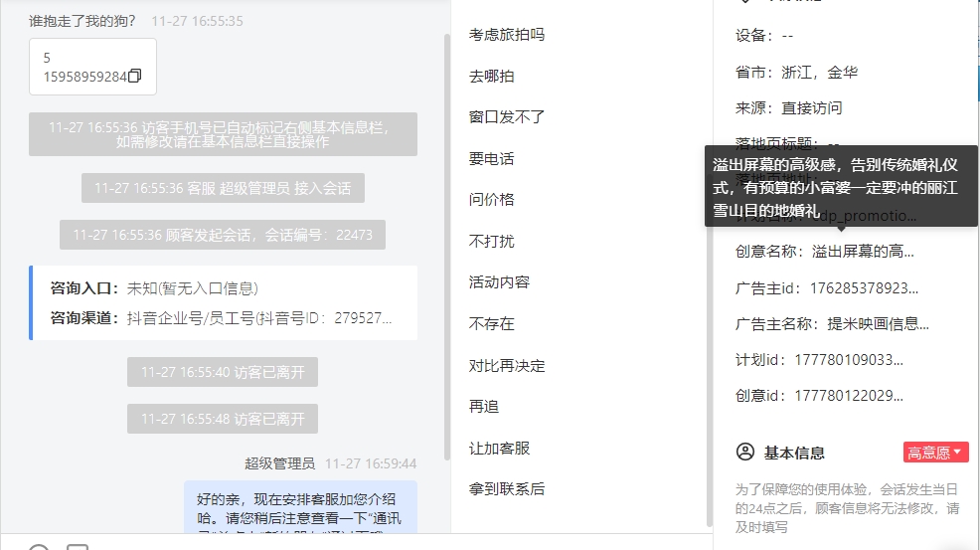The height and width of the screenshot is (550, 980).
Task: Click the 咨询渠道 抖音企业号 line
Action: [222, 318]
